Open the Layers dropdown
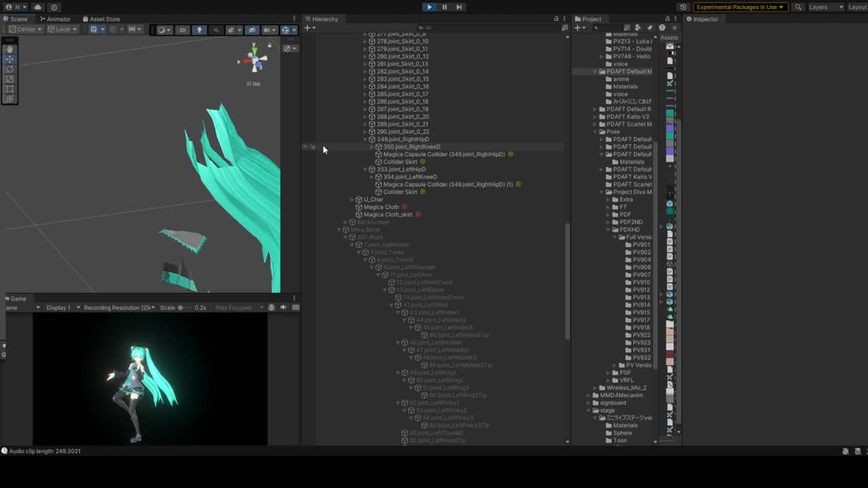The height and width of the screenshot is (488, 868). point(825,7)
